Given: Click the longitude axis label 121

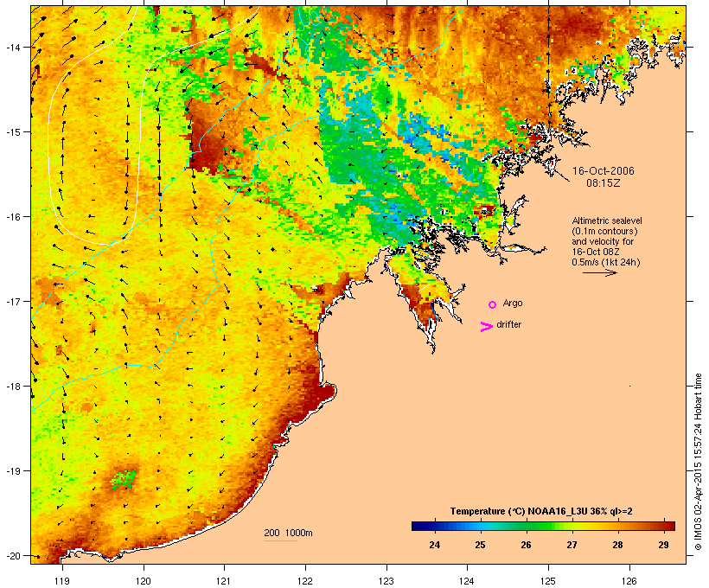Looking at the screenshot, I should click(224, 581).
